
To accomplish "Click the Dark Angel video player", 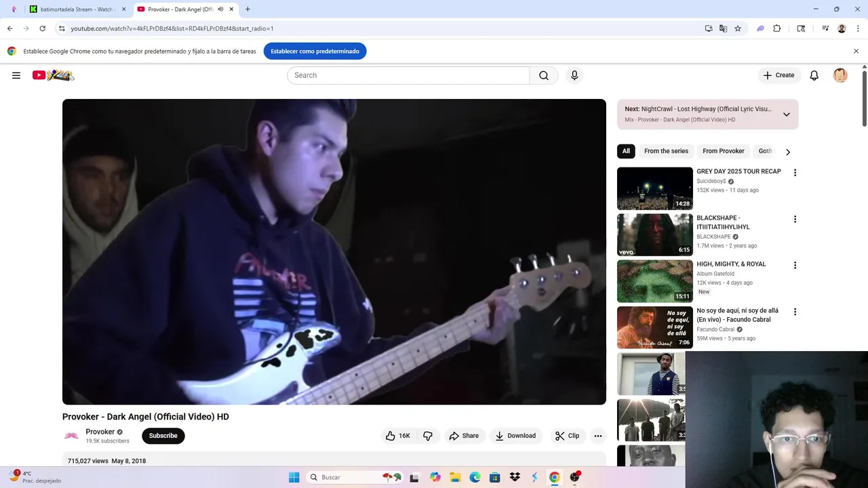I will coord(334,252).
